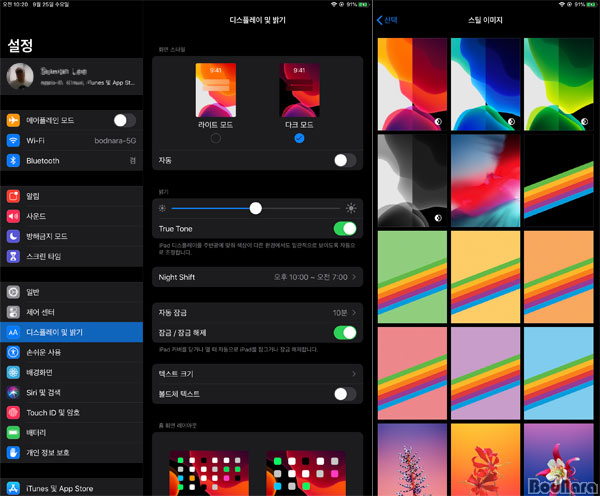
Task: Select the black rainbow stripe wallpaper
Action: (x=559, y=180)
